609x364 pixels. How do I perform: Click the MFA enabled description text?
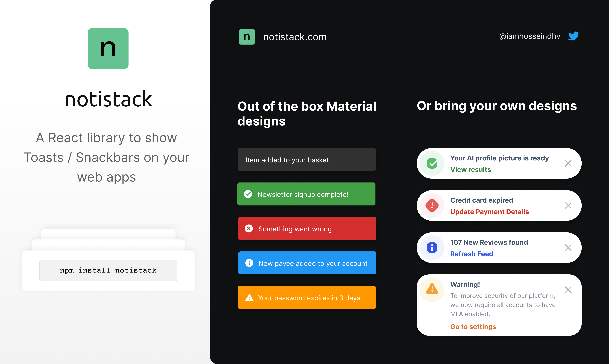click(503, 305)
